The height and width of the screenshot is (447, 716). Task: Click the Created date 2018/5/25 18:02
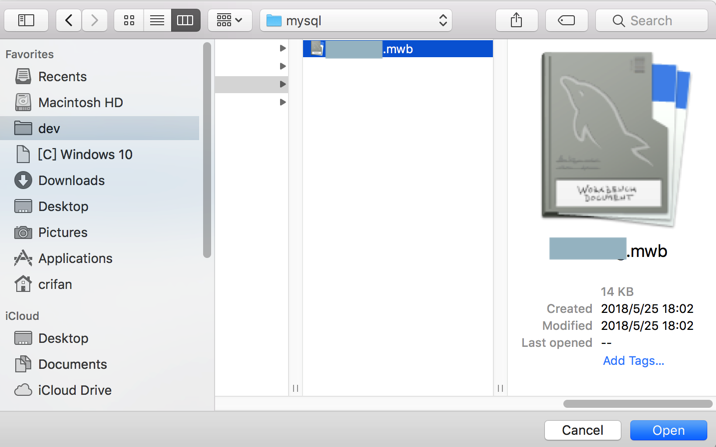[x=647, y=309]
